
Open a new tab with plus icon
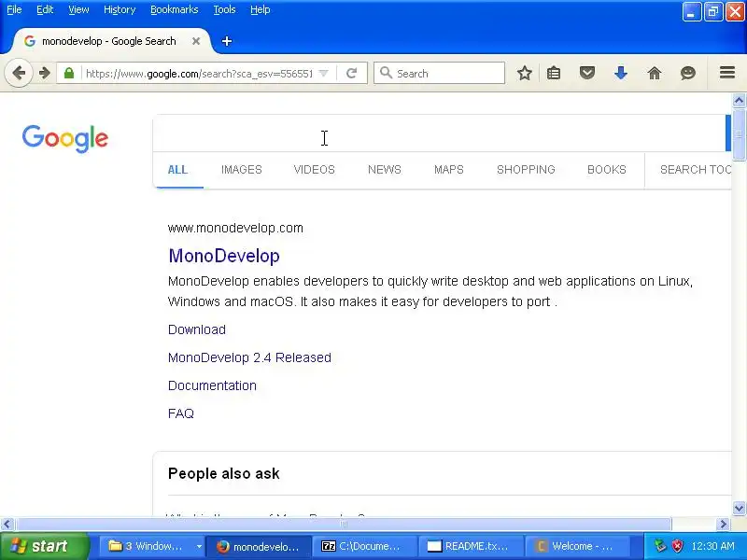point(227,41)
